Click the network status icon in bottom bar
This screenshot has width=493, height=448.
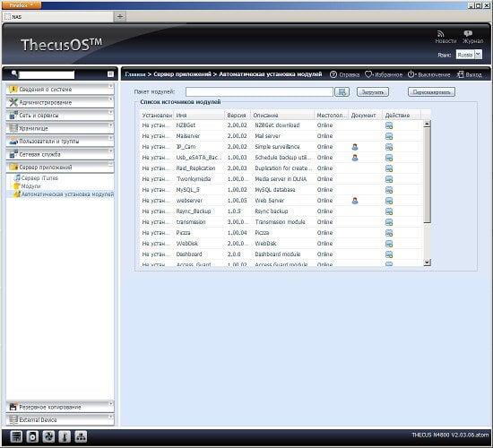point(81,436)
